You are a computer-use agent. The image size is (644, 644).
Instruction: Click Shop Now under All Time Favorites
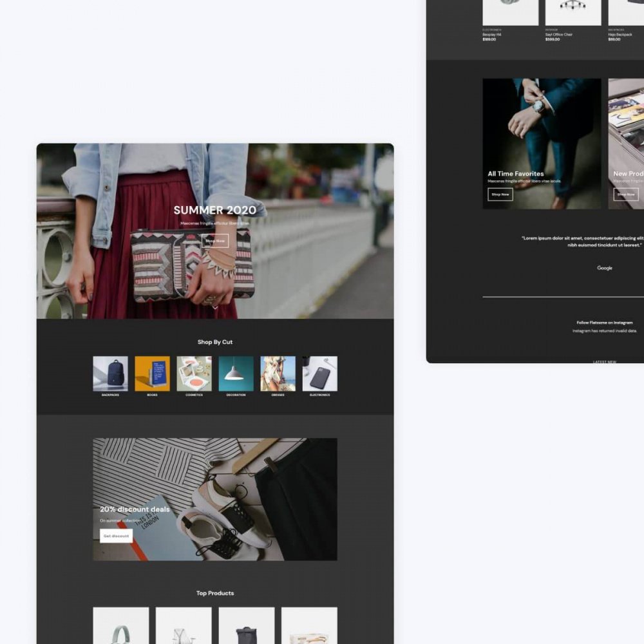pyautogui.click(x=500, y=194)
